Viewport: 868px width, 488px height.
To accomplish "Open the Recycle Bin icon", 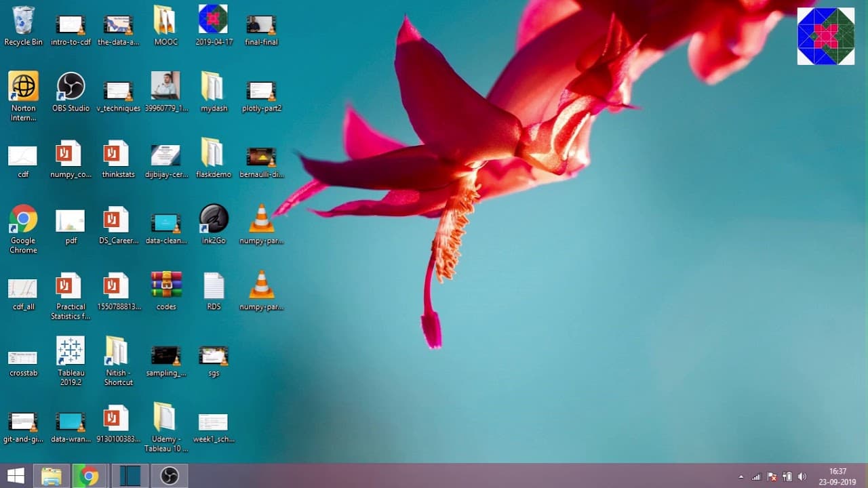I will 23,26.
